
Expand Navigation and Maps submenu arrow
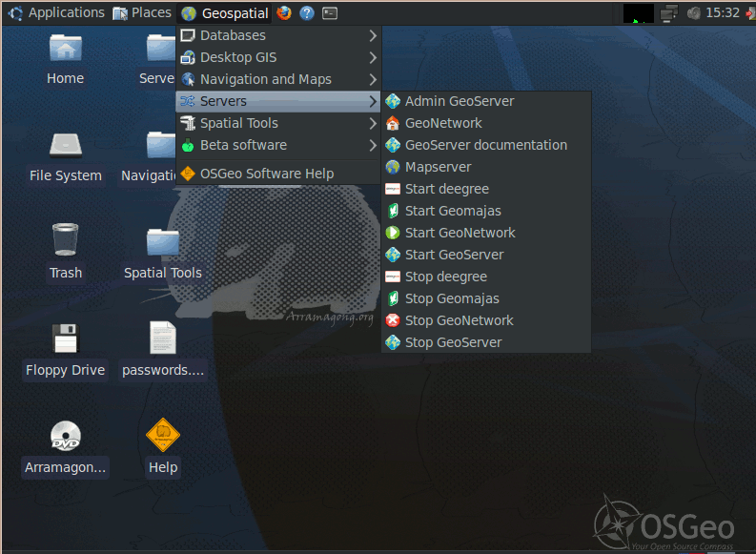coord(373,79)
